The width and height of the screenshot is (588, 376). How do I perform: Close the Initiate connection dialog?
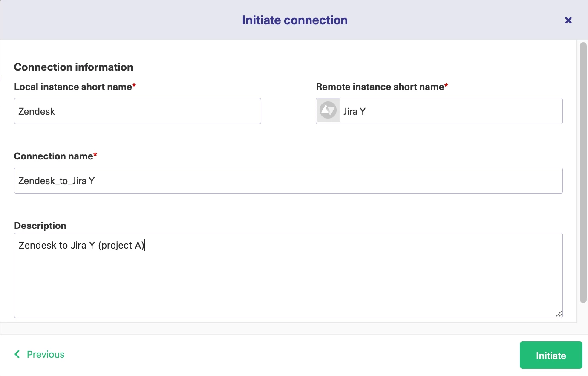pos(568,20)
